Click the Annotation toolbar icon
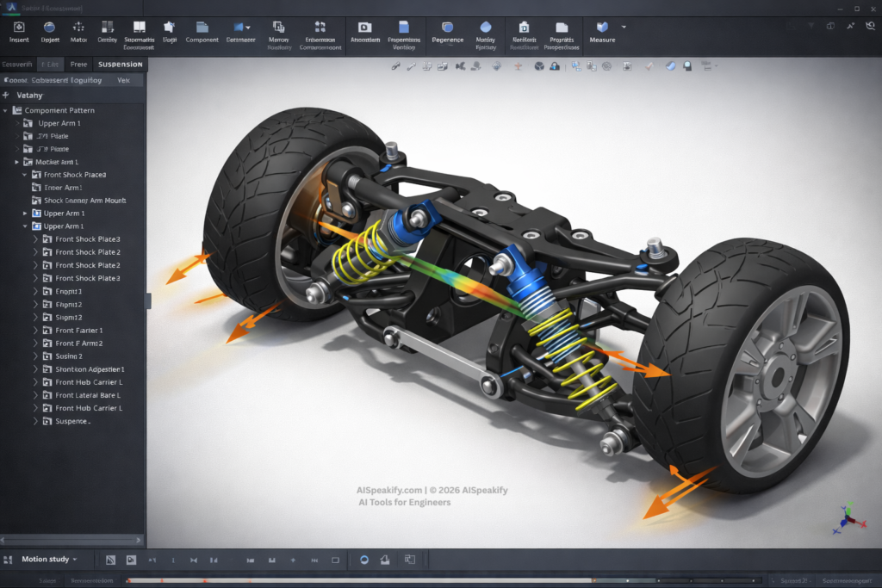Viewport: 882px width, 588px height. click(x=364, y=27)
